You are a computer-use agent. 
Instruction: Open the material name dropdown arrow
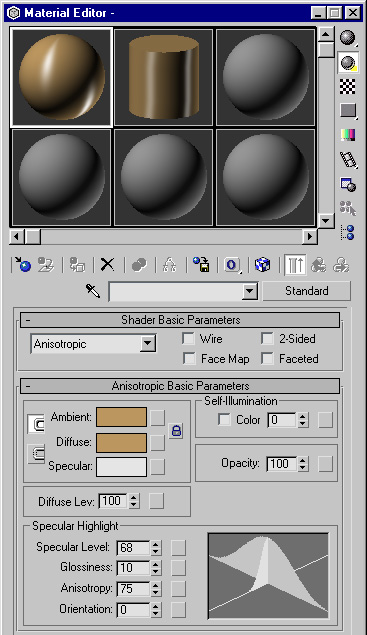pos(250,291)
